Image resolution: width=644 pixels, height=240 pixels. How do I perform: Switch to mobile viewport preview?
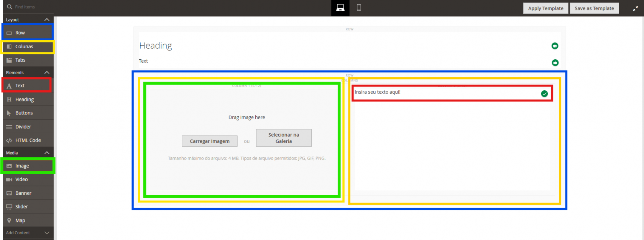359,8
